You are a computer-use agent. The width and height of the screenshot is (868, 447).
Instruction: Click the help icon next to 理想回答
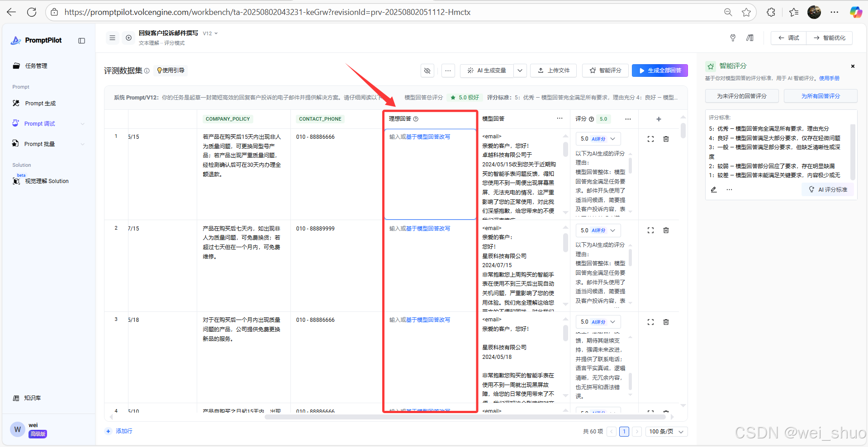[x=416, y=119]
